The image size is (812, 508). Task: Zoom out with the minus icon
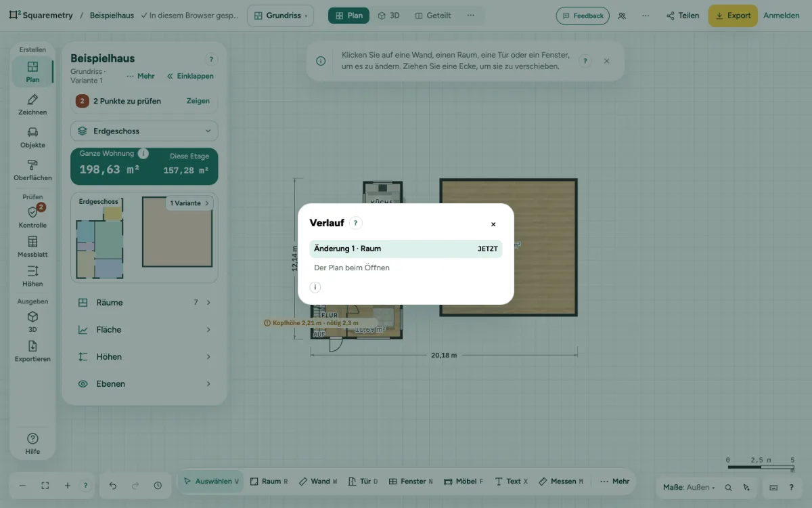(22, 486)
